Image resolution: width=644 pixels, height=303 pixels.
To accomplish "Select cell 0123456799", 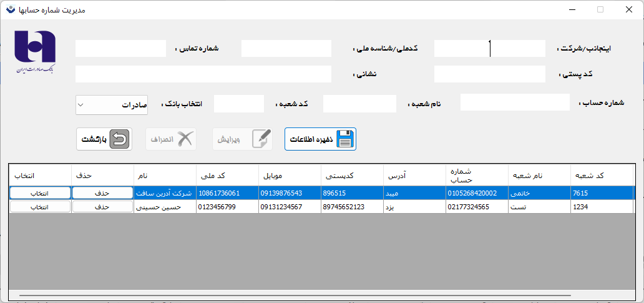I will point(228,207).
